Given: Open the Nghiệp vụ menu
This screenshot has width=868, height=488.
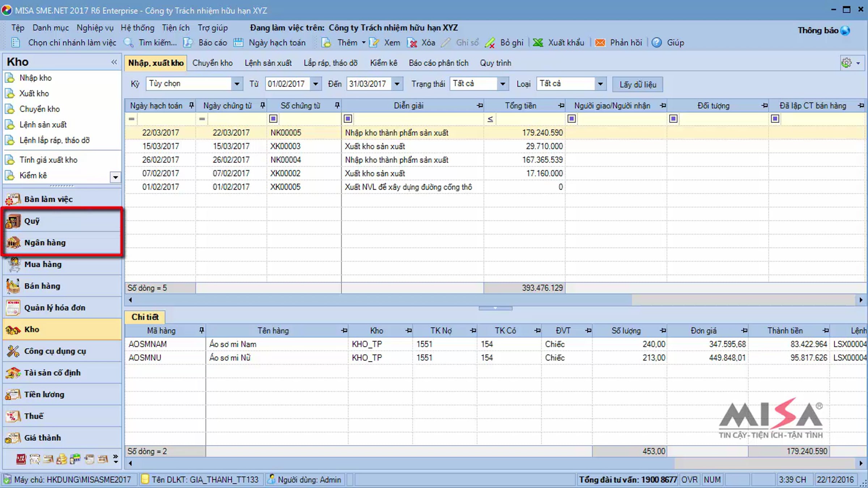Looking at the screenshot, I should [x=95, y=28].
